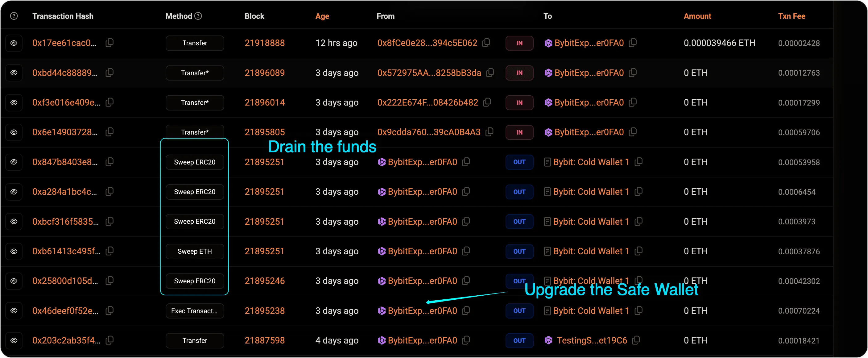
Task: Preview transaction 0xb61413c495f with eye icon
Action: pyautogui.click(x=14, y=252)
